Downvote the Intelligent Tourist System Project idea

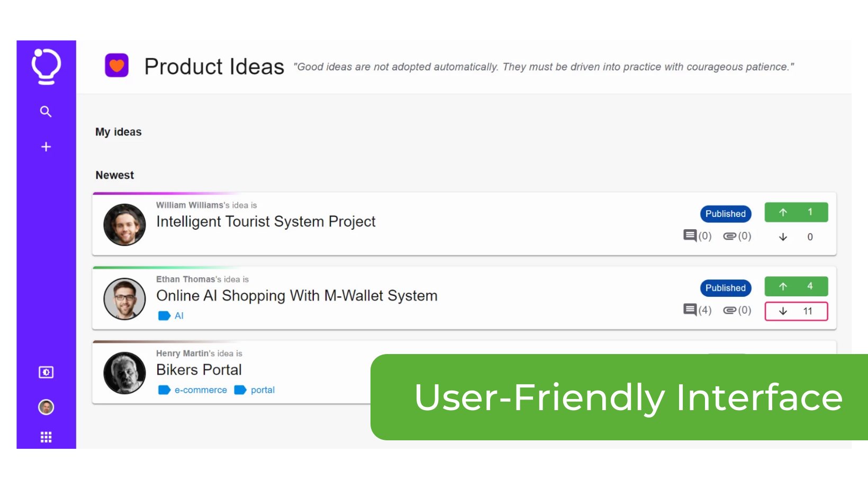click(x=795, y=237)
